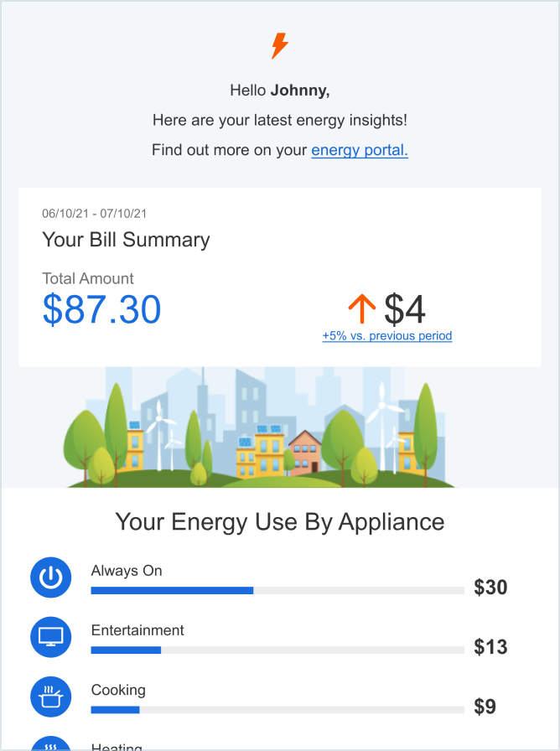Click the Cooking pot icon

point(51,697)
